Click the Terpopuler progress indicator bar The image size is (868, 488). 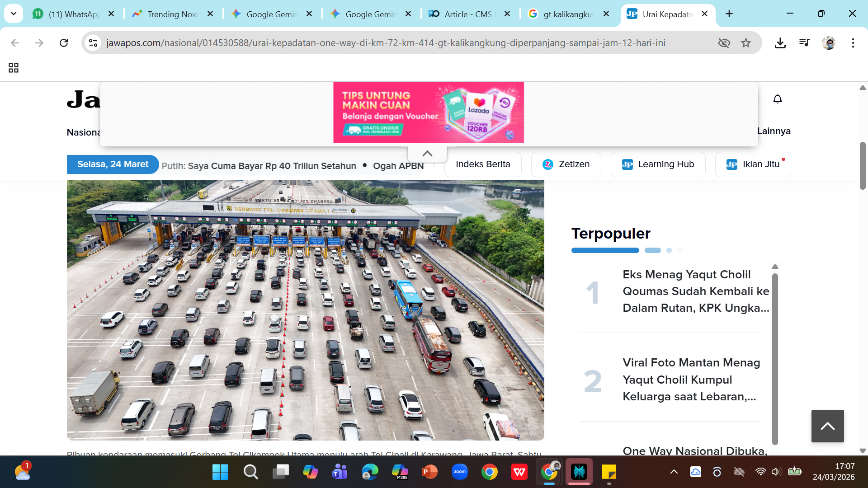(x=605, y=250)
